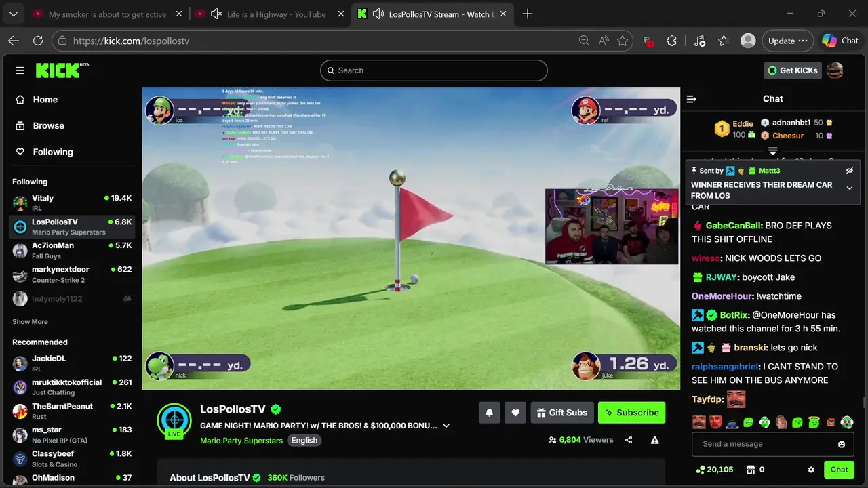Open the channel points balance of 20,105
This screenshot has width=868, height=488.
tap(715, 470)
